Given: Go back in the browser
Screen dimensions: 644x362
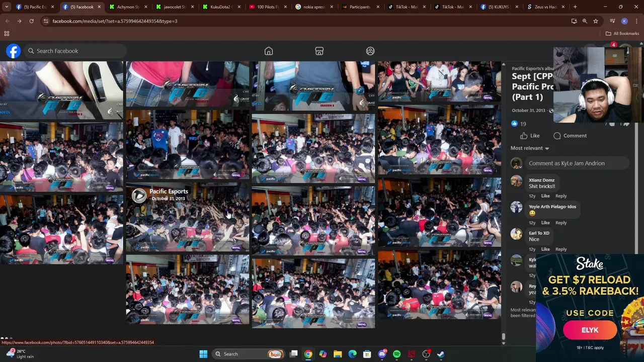Looking at the screenshot, I should [x=7, y=21].
